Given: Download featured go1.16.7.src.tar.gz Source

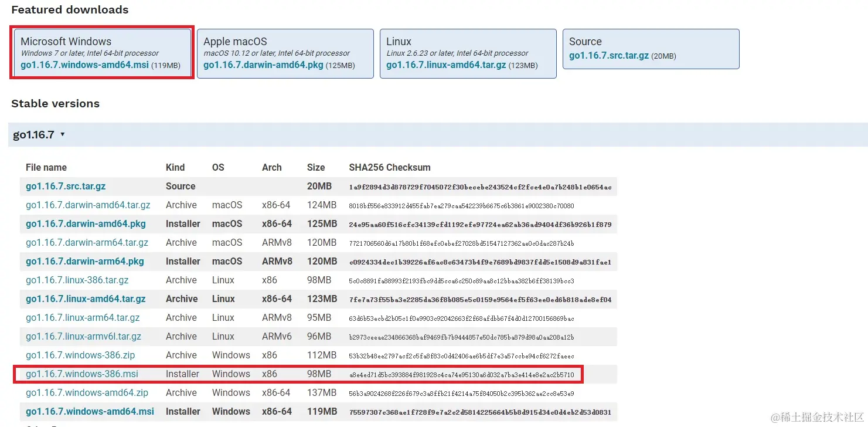Looking at the screenshot, I should pyautogui.click(x=609, y=56).
